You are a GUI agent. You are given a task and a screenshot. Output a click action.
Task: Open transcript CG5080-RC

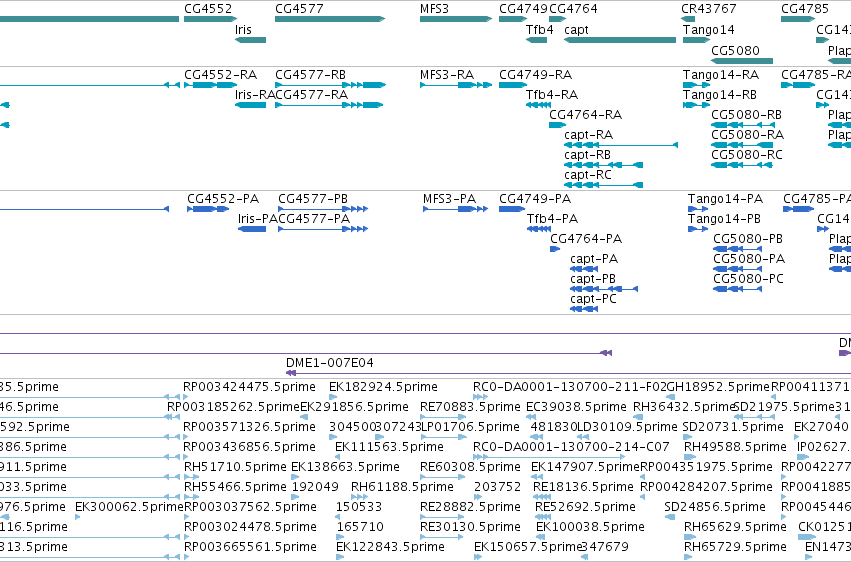click(742, 165)
